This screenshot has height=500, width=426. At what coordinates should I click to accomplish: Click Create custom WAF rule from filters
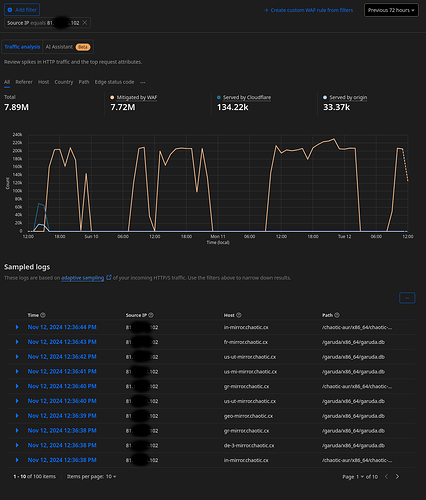(x=309, y=10)
